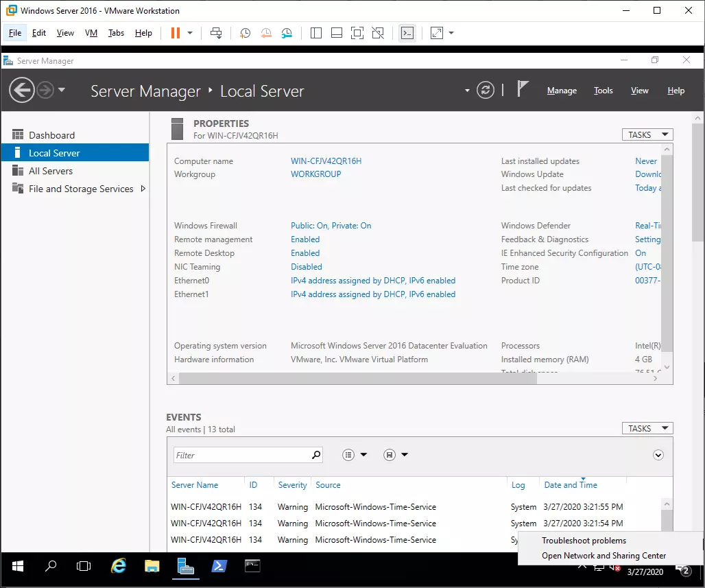705x588 pixels.
Task: Open the snapshot manager icon
Action: click(287, 33)
